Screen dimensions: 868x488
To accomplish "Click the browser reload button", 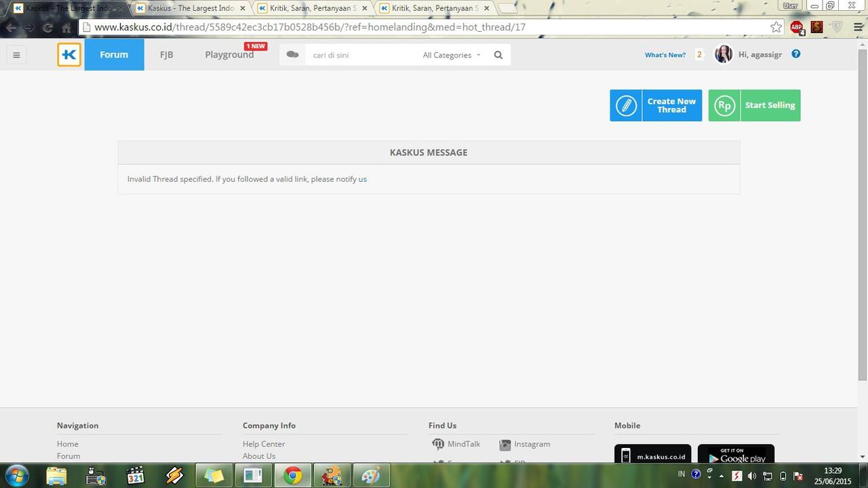I will (47, 28).
